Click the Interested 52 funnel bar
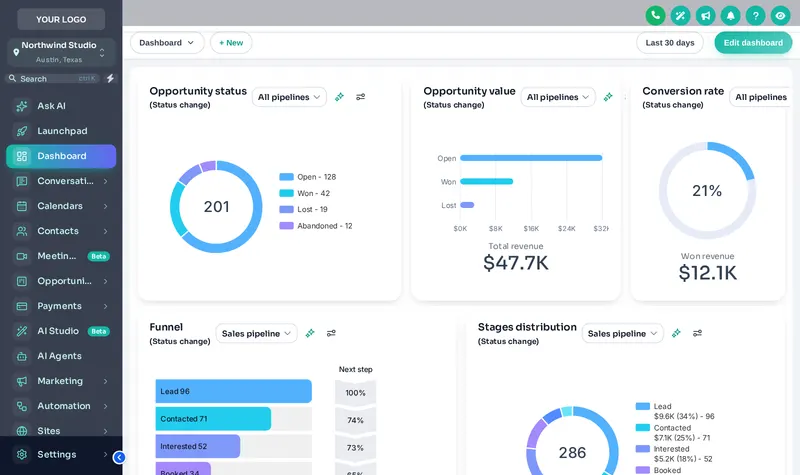 [x=198, y=446]
